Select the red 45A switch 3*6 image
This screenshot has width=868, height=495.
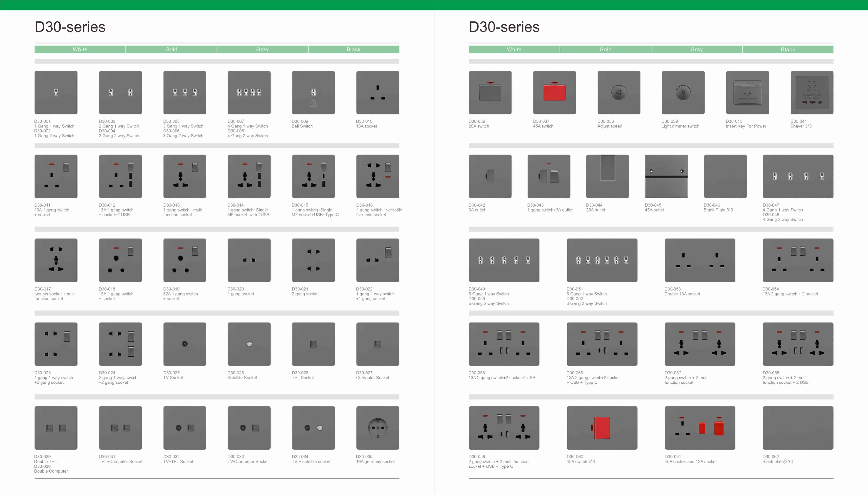(x=602, y=428)
